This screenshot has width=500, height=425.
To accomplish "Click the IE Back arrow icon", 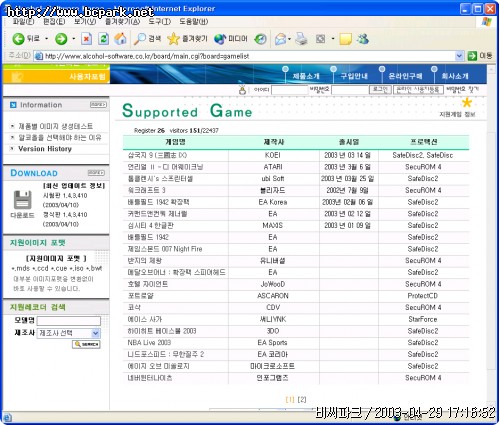I will click(x=18, y=39).
